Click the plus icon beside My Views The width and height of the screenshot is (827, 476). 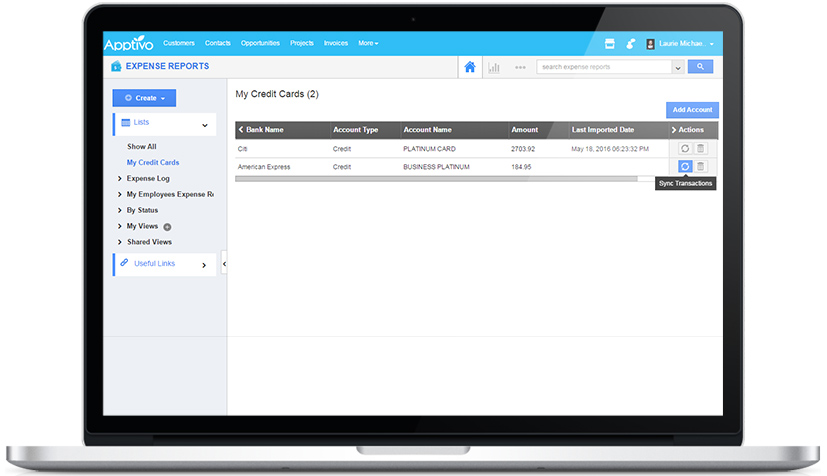[x=167, y=227]
